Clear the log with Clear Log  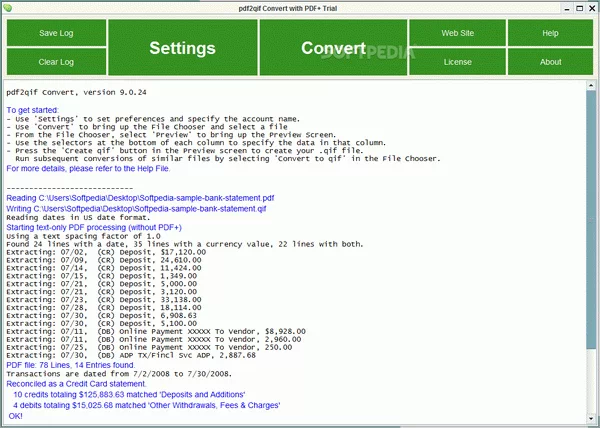(x=56, y=62)
